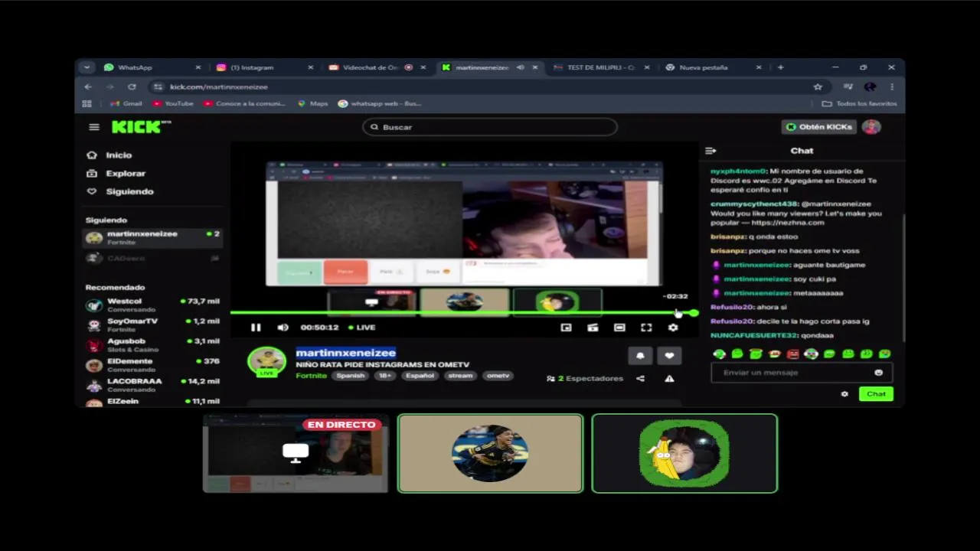Share the stream via share icon
The width and height of the screenshot is (980, 551).
[x=641, y=379]
